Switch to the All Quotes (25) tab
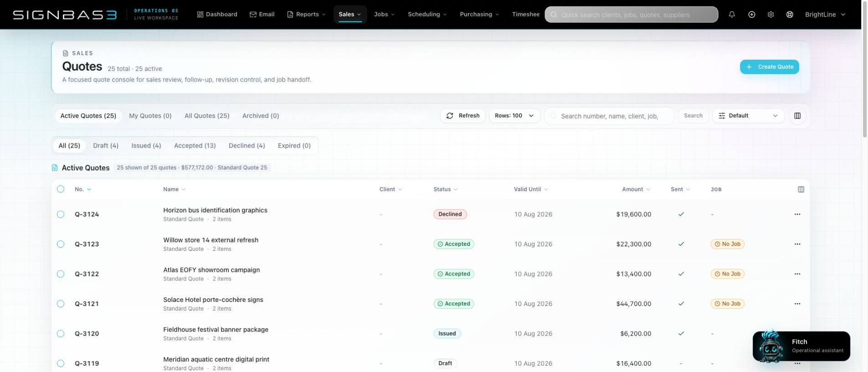 [207, 116]
